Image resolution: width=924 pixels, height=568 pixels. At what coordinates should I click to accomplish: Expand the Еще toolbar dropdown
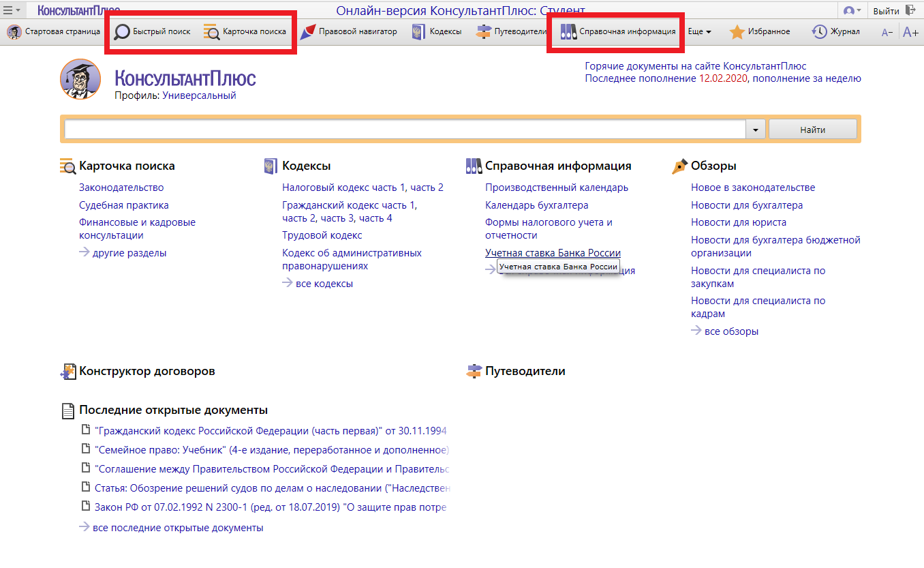pos(699,31)
